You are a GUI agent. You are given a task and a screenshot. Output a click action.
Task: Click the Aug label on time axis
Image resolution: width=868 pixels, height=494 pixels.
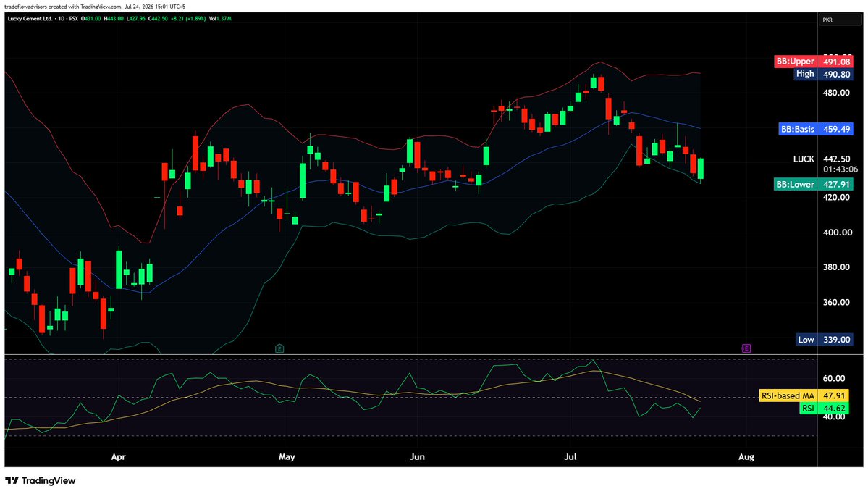click(x=746, y=457)
